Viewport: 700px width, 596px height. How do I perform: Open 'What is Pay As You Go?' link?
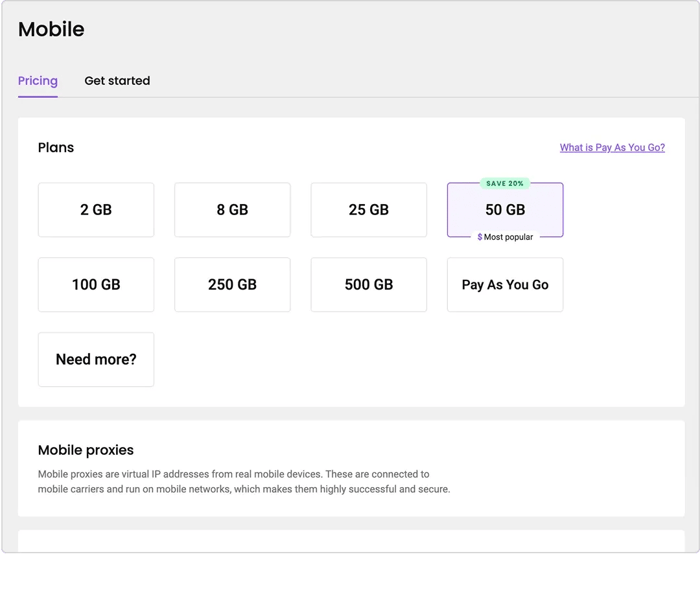612,147
